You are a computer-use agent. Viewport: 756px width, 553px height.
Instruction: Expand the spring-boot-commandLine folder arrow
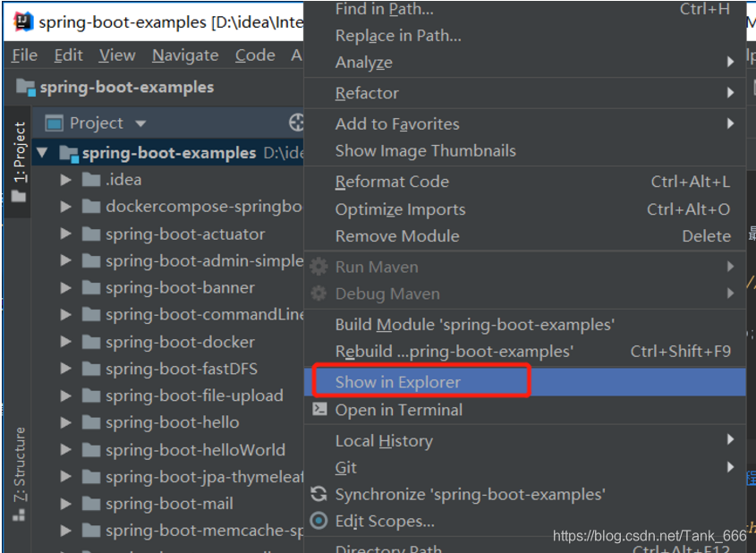(x=65, y=315)
